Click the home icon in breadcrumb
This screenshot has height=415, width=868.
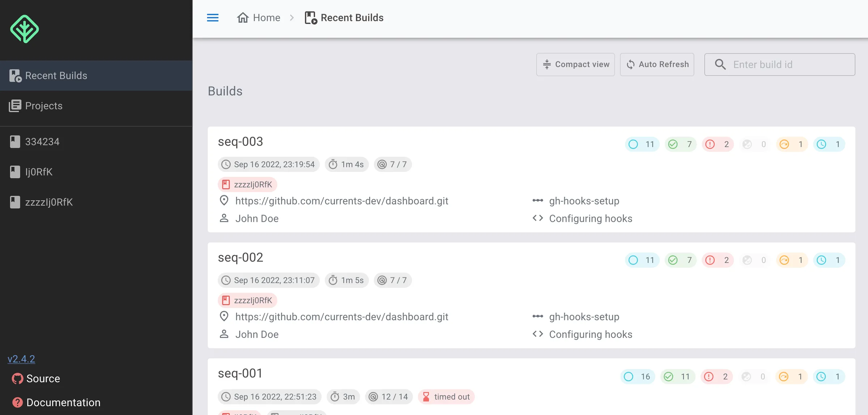coord(243,17)
